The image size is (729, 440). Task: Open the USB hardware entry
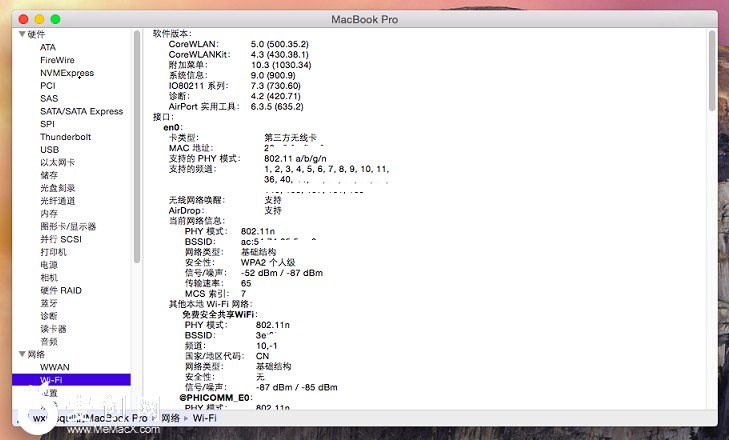pyautogui.click(x=49, y=149)
